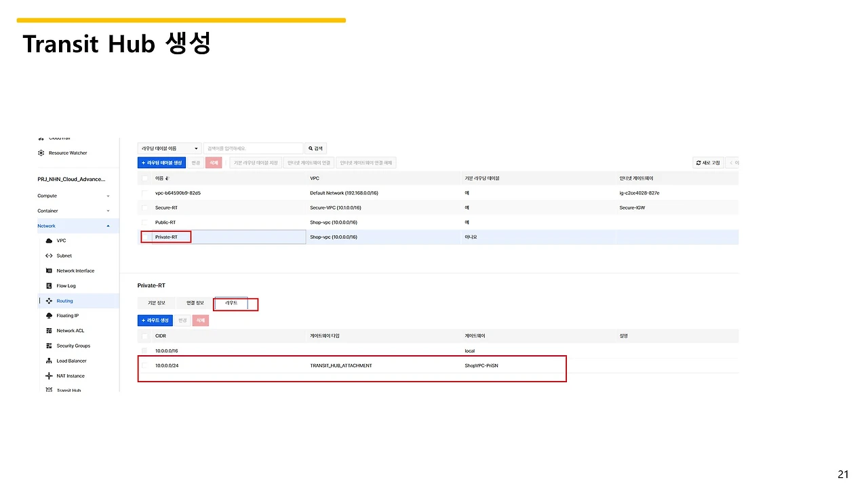Click the red 삭제 button above the routing table list
Screen dimensions: 868x488
(x=214, y=163)
